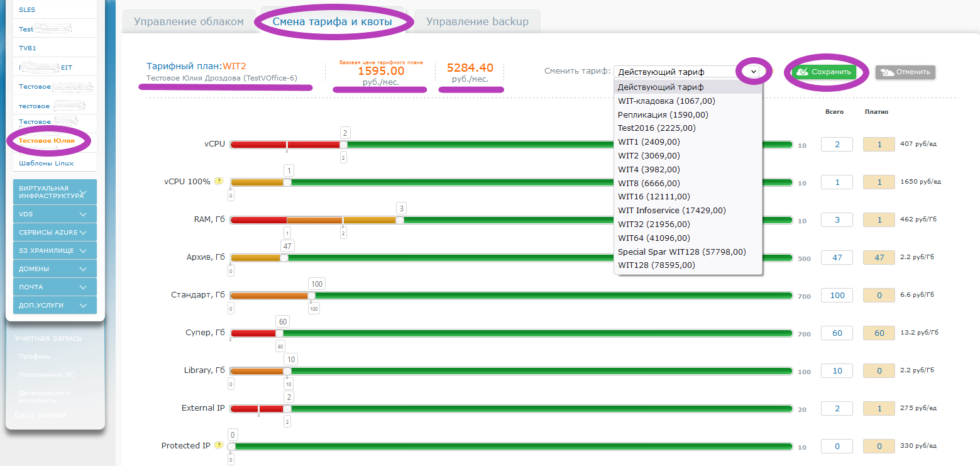980x466 pixels.
Task: Expand the ДОМЕНЫ sidebar section
Action: click(x=55, y=269)
